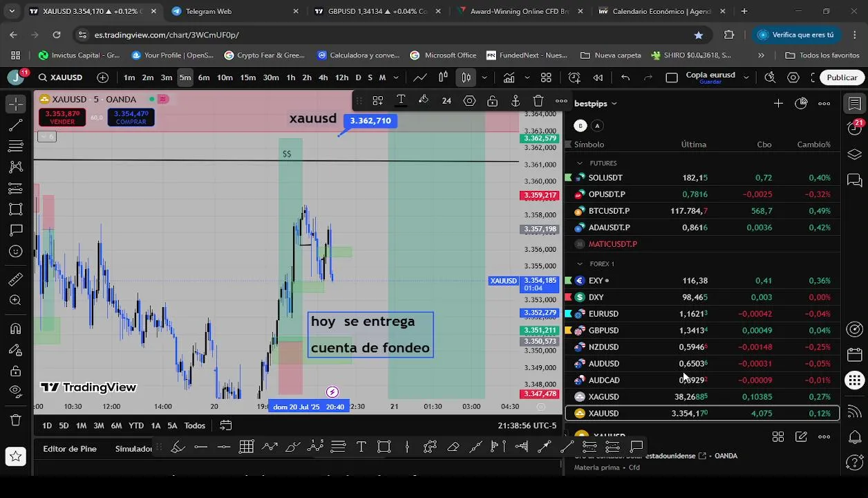
Task: Activate the zoom in tool
Action: [x=16, y=300]
